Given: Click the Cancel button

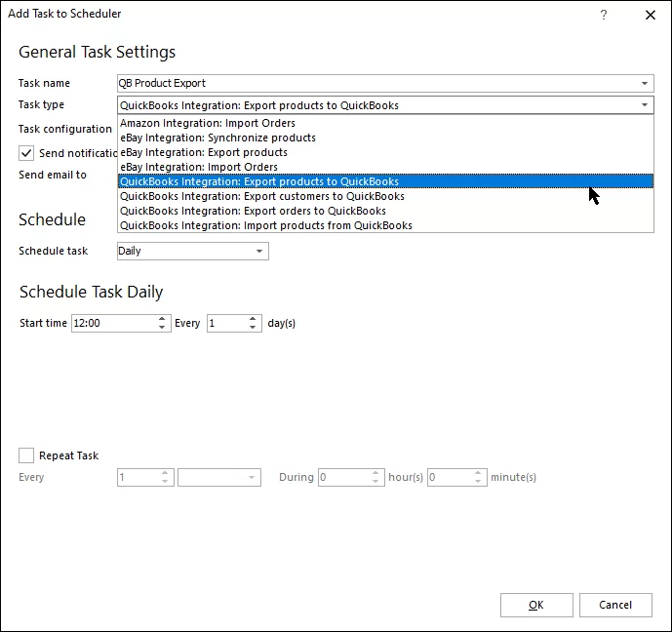Looking at the screenshot, I should pos(614,605).
